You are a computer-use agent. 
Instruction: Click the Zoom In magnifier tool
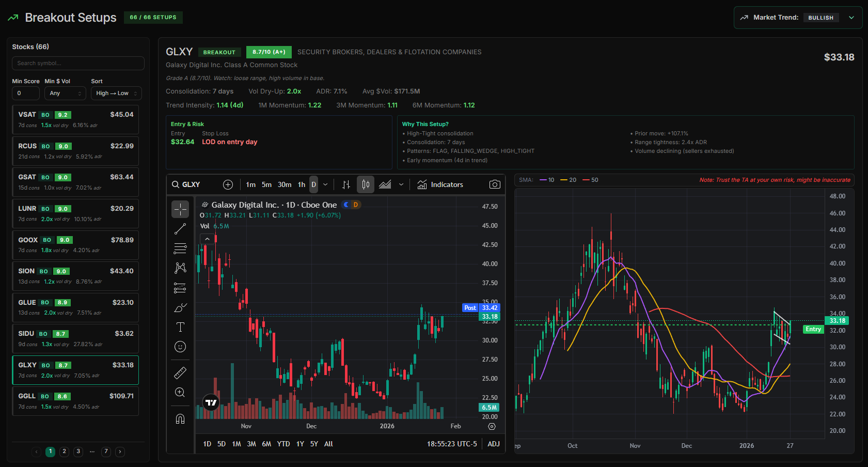click(x=180, y=392)
